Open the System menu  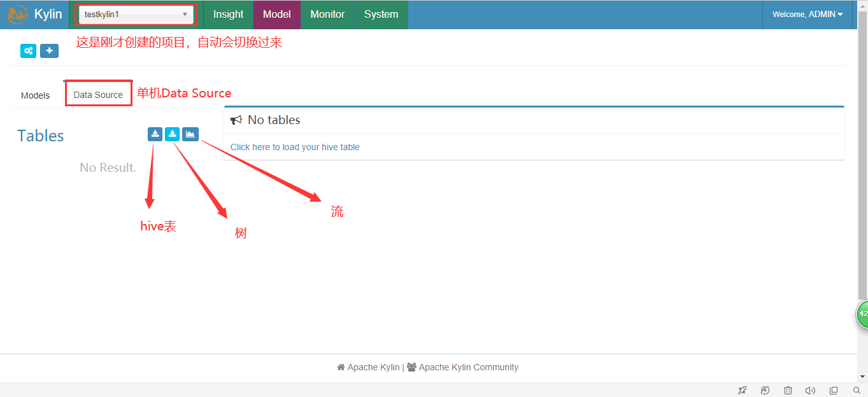[381, 14]
